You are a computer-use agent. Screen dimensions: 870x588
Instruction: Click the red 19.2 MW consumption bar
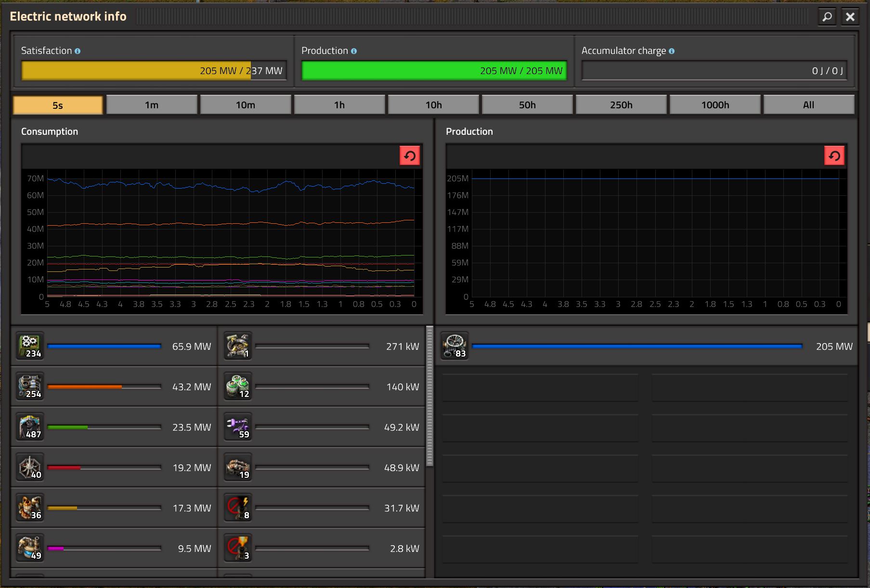104,468
